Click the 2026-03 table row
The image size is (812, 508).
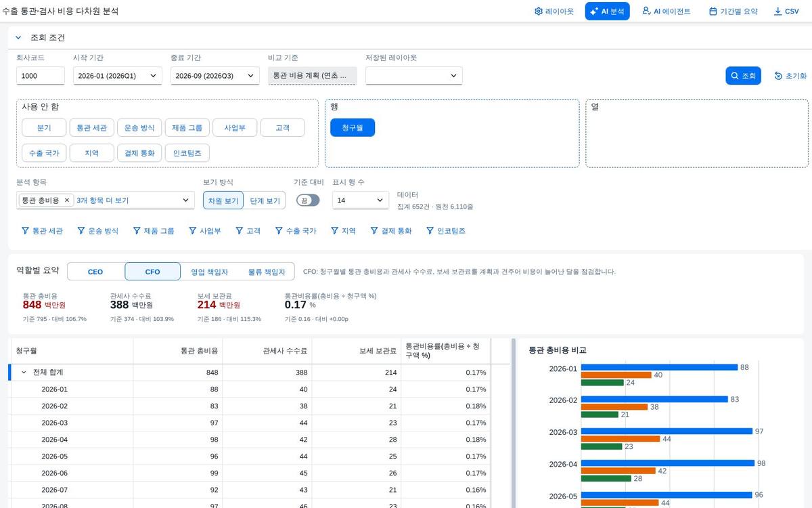250,423
